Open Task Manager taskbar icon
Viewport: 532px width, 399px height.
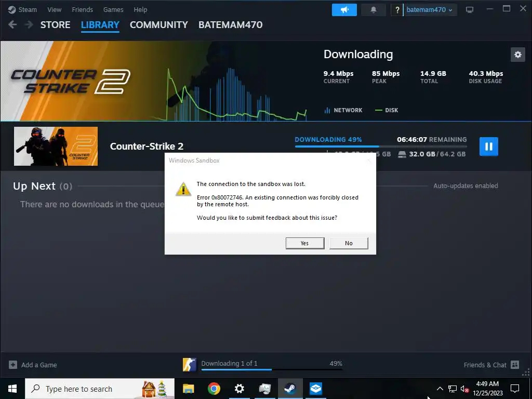tap(265, 389)
